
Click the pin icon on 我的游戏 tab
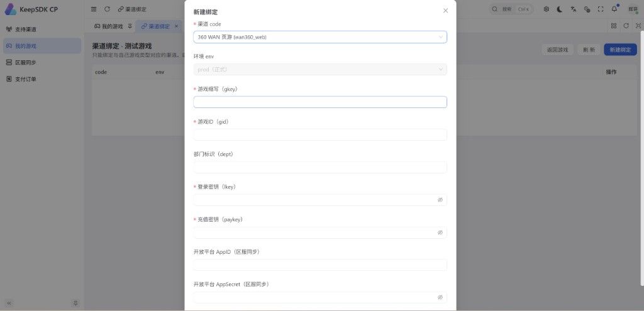point(130,26)
